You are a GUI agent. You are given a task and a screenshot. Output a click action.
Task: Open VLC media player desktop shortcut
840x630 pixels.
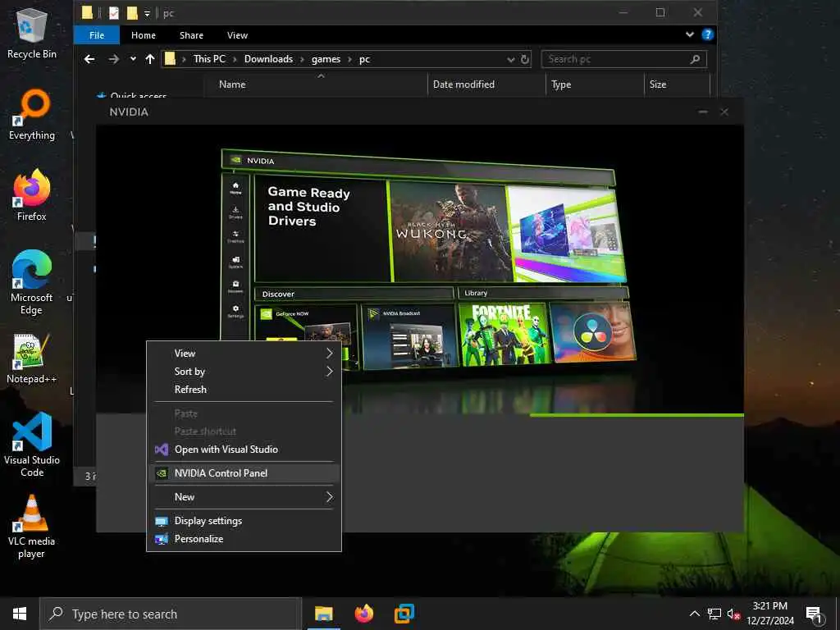(x=32, y=527)
